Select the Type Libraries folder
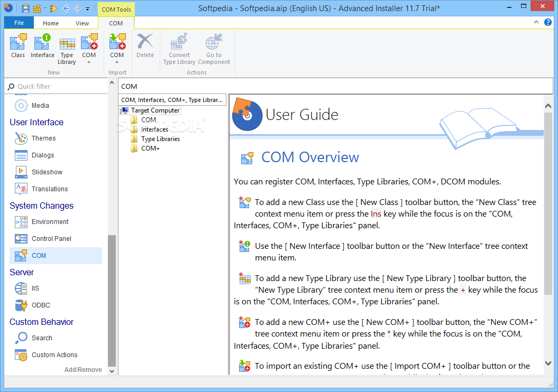 point(160,139)
